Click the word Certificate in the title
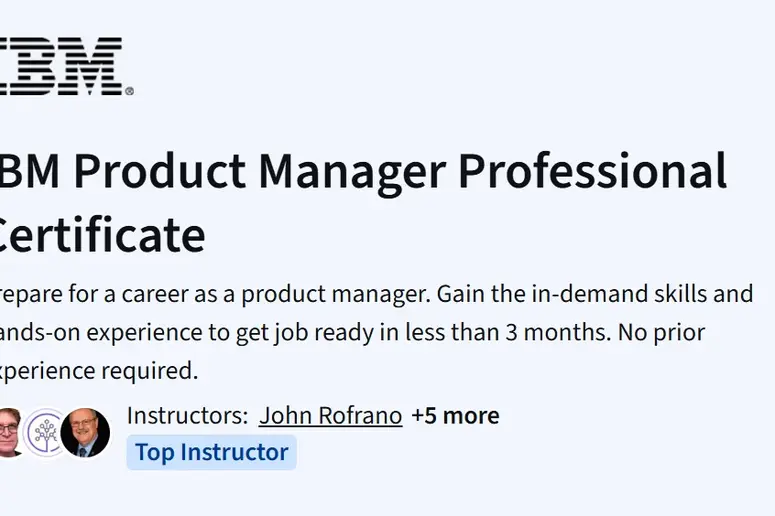The image size is (775, 516). point(100,236)
